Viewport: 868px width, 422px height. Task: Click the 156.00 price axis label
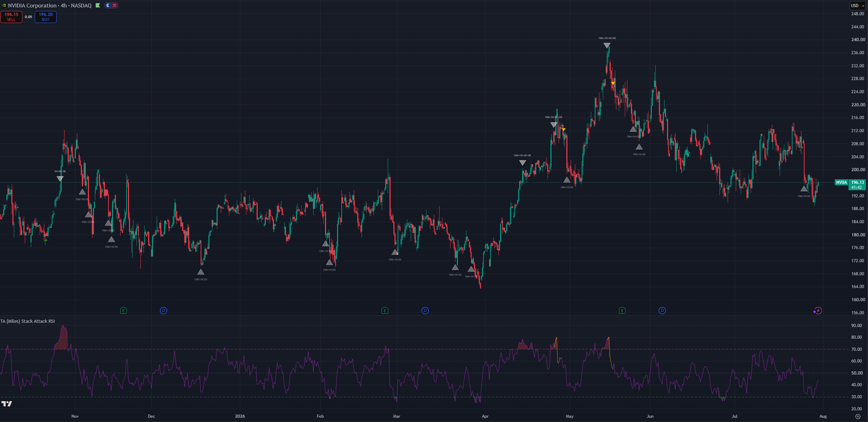(x=858, y=313)
